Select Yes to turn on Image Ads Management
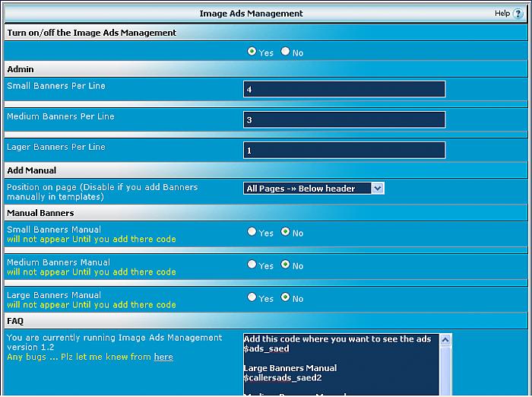 tap(252, 52)
